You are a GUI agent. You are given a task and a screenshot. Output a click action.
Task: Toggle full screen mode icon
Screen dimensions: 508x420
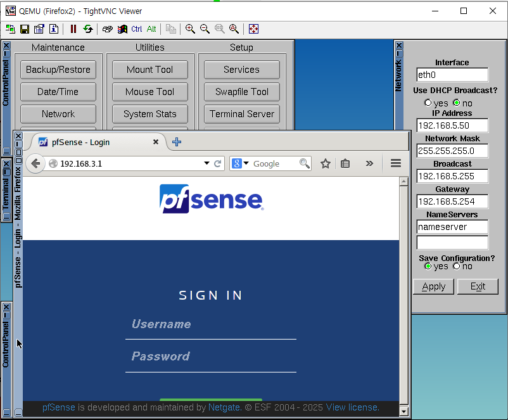[253, 29]
